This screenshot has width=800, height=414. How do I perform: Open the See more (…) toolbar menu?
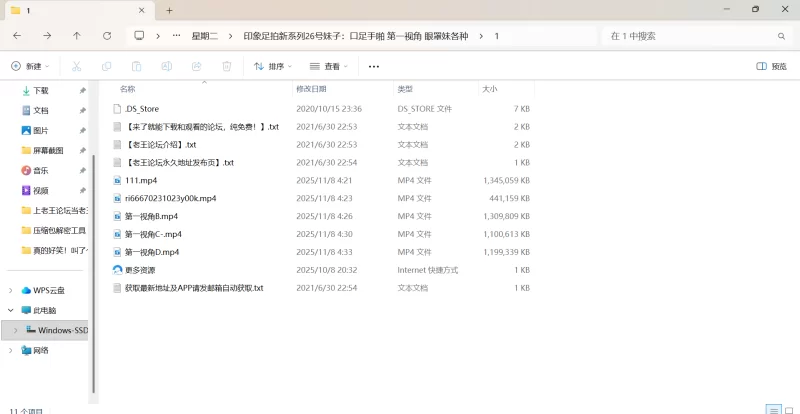(x=374, y=66)
